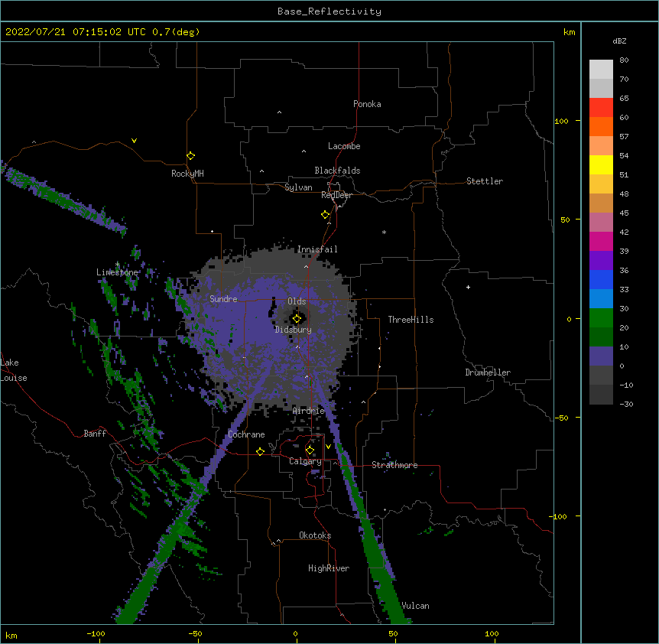Select the Calgary city label
The image size is (659, 644).
coord(305,461)
